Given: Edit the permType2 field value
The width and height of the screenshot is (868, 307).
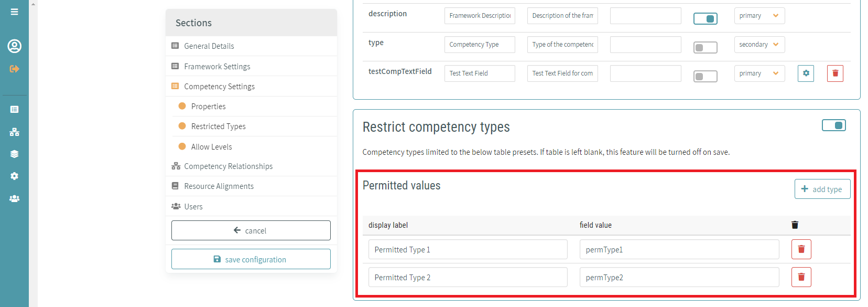Looking at the screenshot, I should [679, 277].
